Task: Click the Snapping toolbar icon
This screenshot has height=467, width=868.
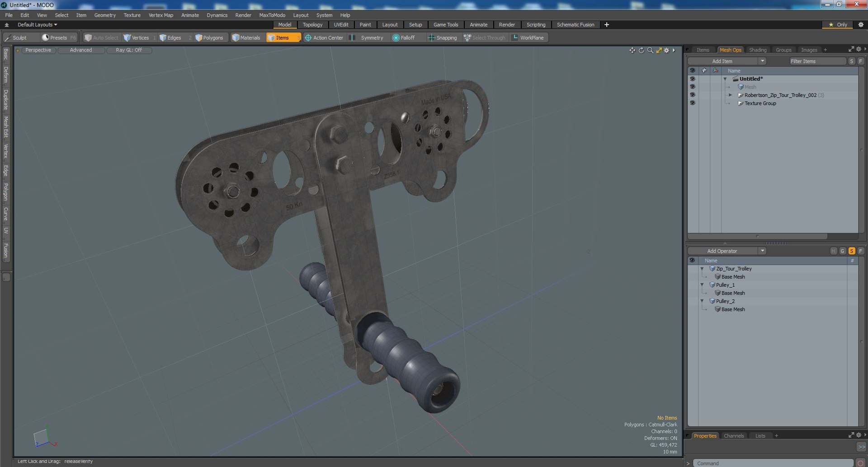Action: (431, 38)
